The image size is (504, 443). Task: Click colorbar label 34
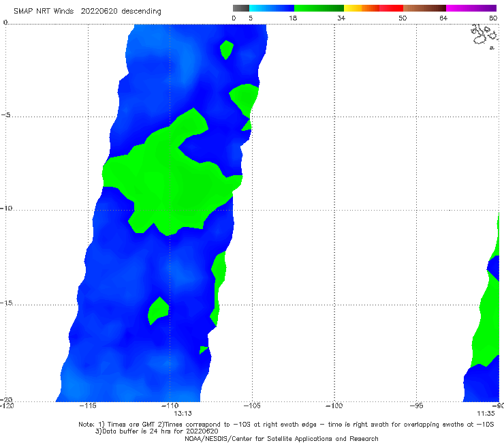(341, 18)
